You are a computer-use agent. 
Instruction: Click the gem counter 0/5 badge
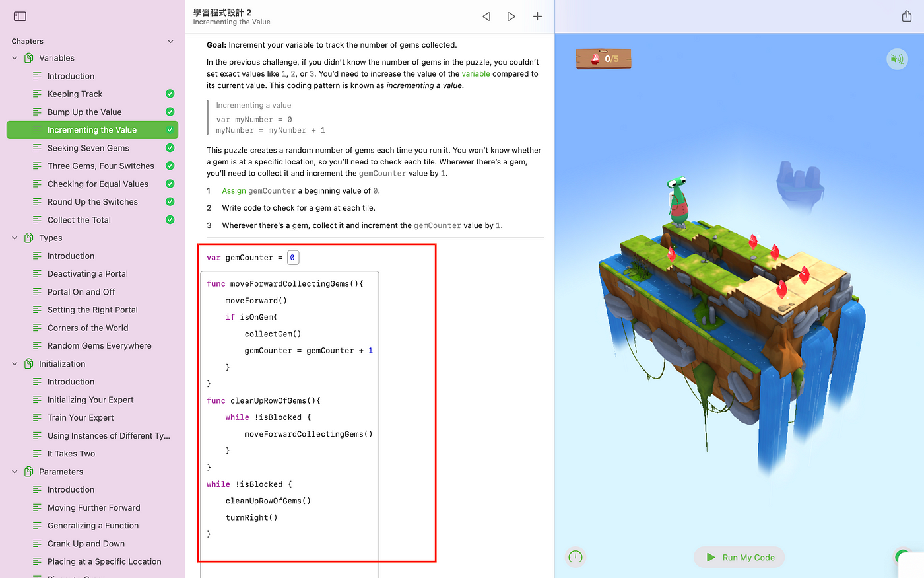(604, 59)
